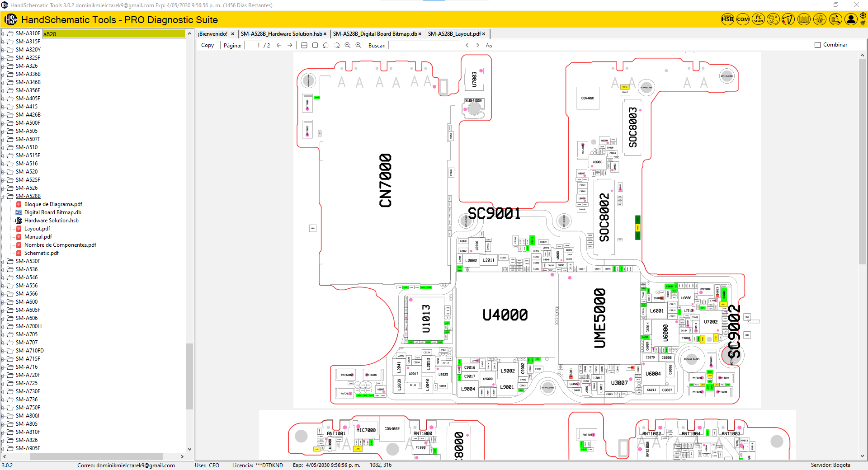Viewport: 868px width, 470px height.
Task: Switch to the ¡Bienvenido! tab
Action: click(x=213, y=34)
